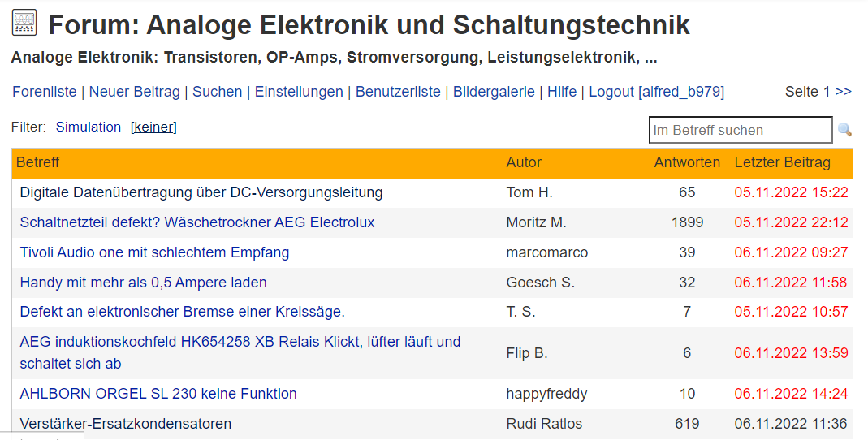Apply the Simulation filter

point(88,127)
